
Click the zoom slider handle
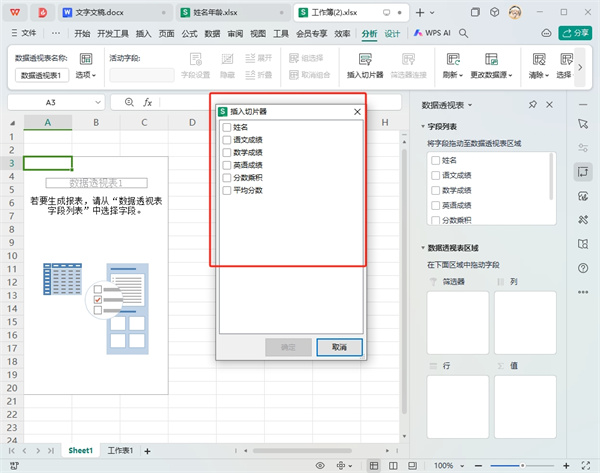522,466
